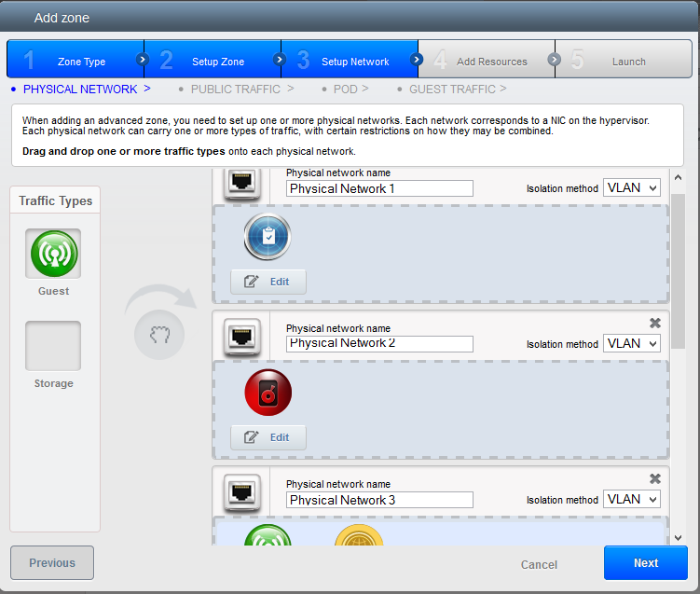The width and height of the screenshot is (700, 594).
Task: Click the vertical scrollbar thumb
Action: pos(679,270)
